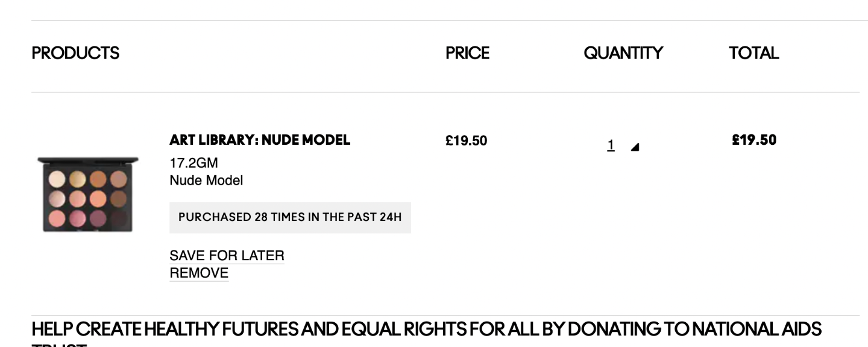The width and height of the screenshot is (868, 347).
Task: Open the Art Library: Nude Model title
Action: point(260,140)
